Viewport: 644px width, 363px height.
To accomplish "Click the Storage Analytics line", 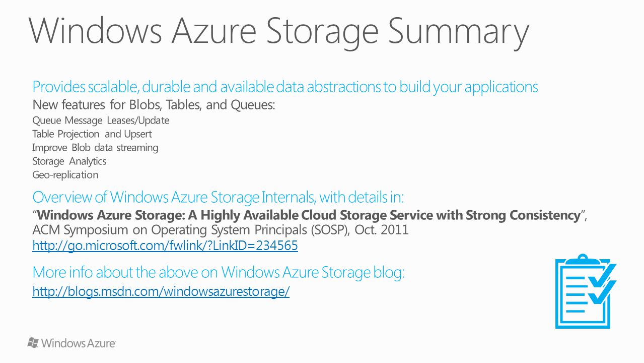I will (x=69, y=161).
